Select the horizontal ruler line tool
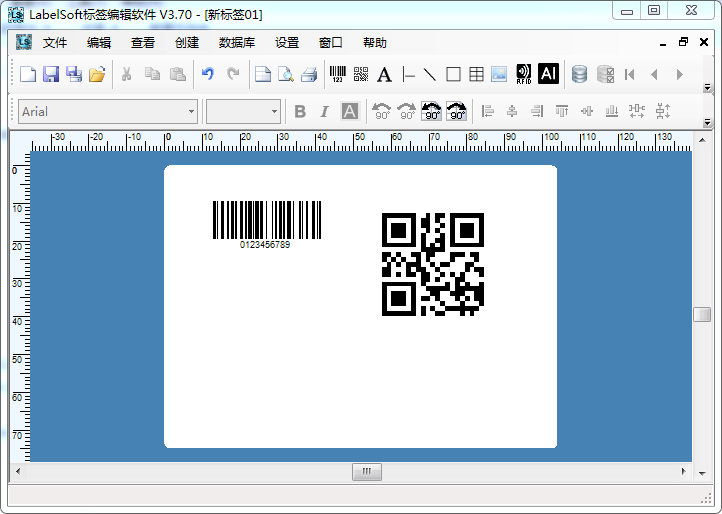The height and width of the screenshot is (514, 722). 408,74
